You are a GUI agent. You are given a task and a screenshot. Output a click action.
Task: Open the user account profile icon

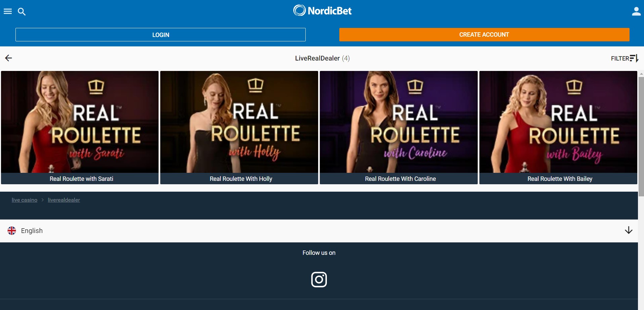coord(636,12)
